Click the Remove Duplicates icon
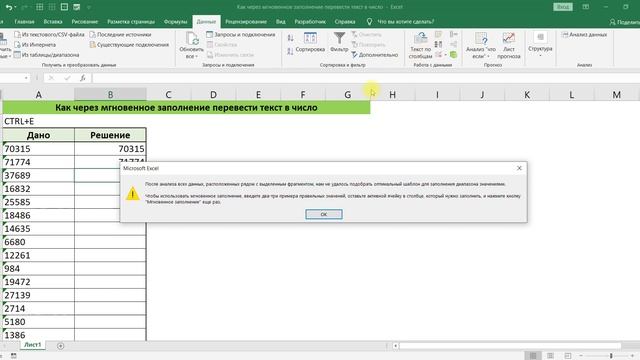Image resolution: width=640 pixels, height=360 pixels. point(438,44)
